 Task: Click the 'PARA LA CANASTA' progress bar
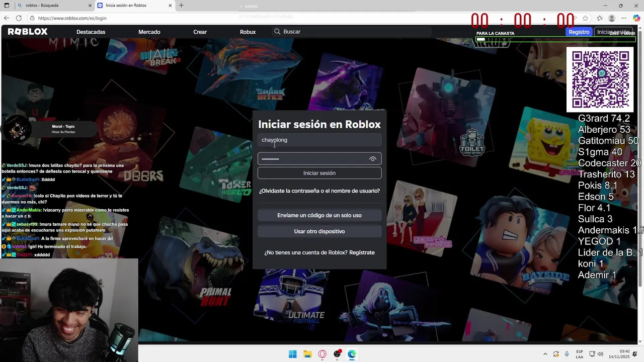click(555, 39)
